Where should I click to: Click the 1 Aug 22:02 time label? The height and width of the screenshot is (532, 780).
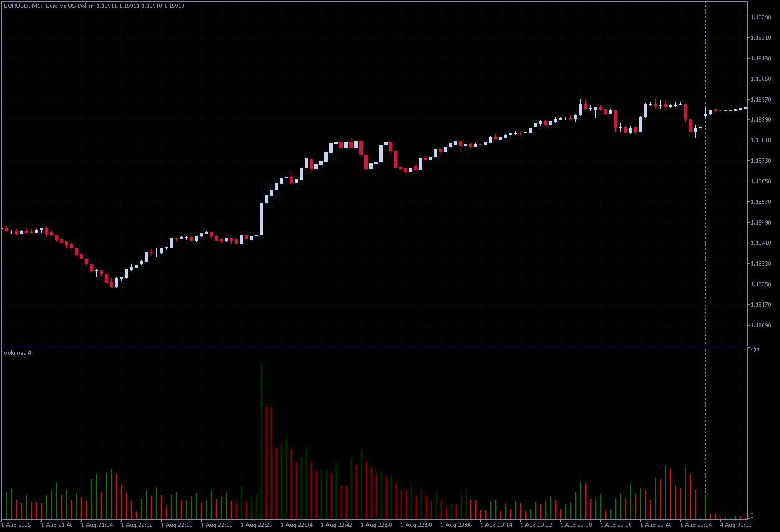click(137, 525)
